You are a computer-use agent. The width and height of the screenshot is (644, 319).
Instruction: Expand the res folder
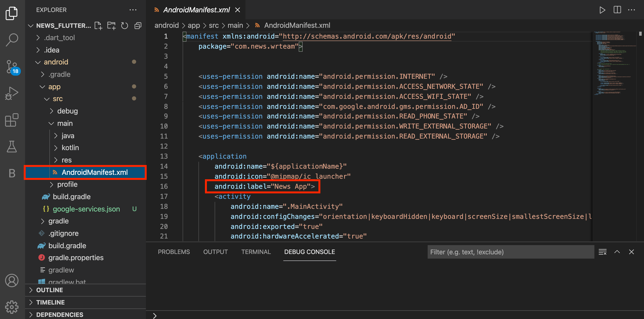click(x=67, y=160)
